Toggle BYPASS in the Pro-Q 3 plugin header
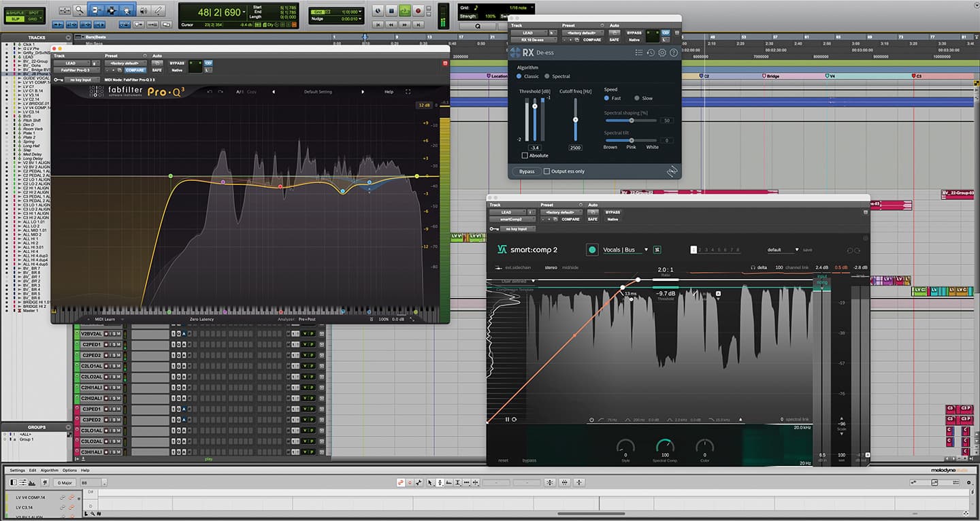Screen dimensions: 980x521 pos(177,63)
